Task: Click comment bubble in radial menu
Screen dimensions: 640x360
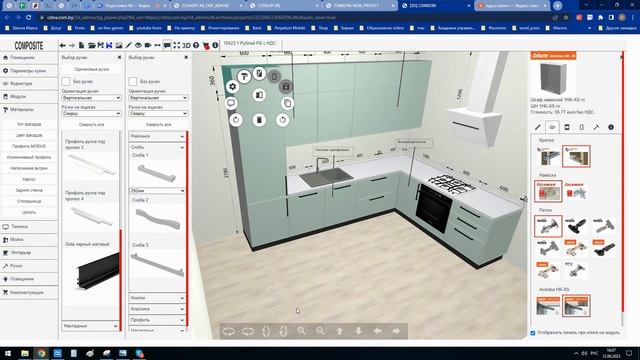Action: click(231, 103)
